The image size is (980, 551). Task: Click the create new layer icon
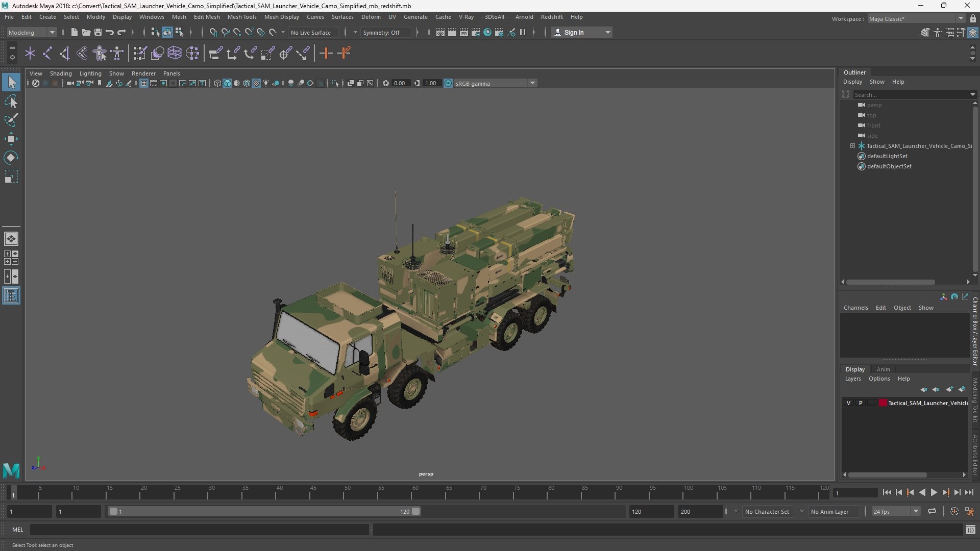pyautogui.click(x=949, y=389)
